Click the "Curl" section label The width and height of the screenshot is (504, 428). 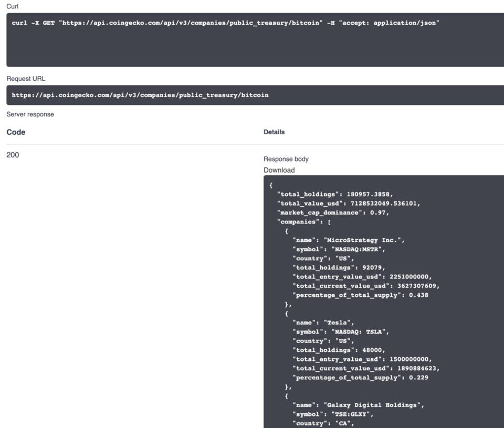[x=12, y=6]
